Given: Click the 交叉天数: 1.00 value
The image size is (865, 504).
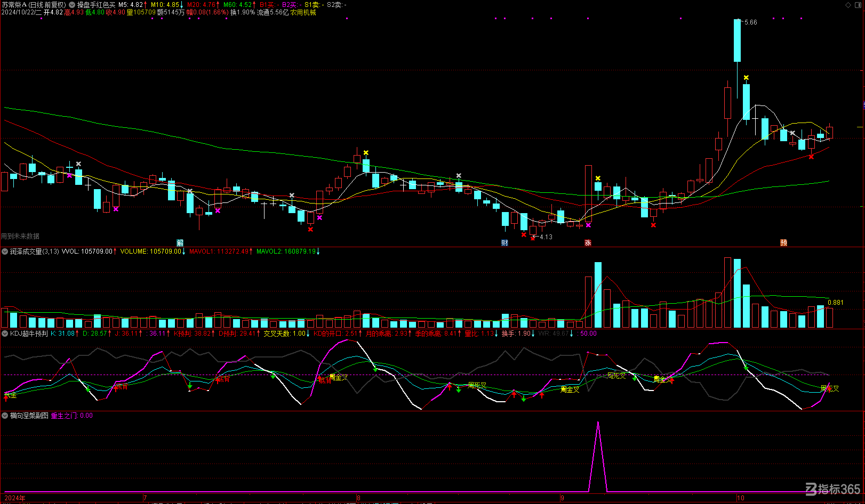Looking at the screenshot, I should coord(285,334).
